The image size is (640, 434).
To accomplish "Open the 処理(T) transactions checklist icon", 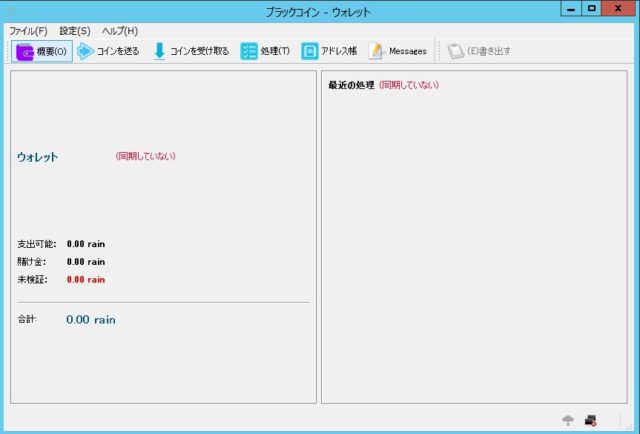I will pos(249,51).
